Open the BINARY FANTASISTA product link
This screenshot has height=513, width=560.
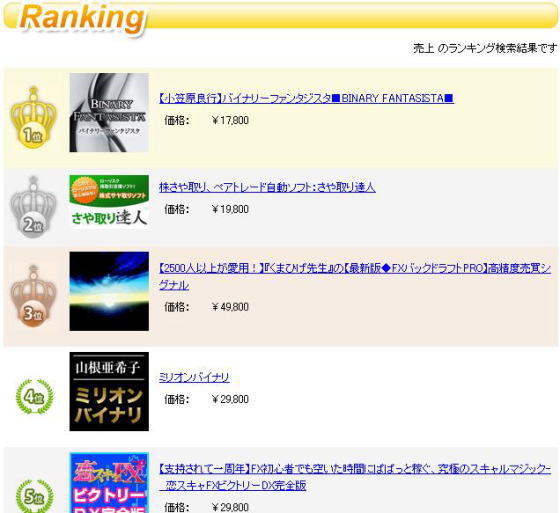[x=306, y=98]
